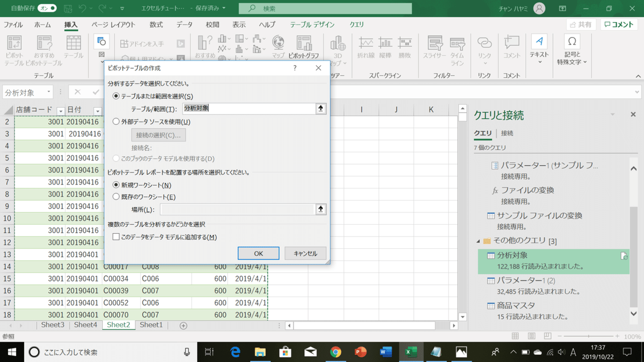Viewport: 644px width, 362px height.
Task: Open Excel from the Windows taskbar
Action: [x=411, y=352]
